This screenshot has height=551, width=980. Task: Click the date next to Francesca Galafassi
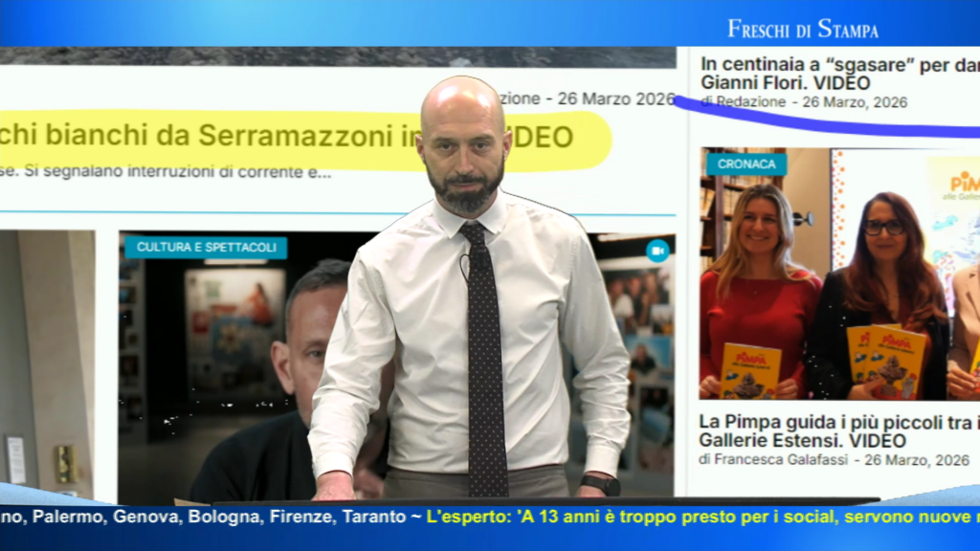coord(917,460)
